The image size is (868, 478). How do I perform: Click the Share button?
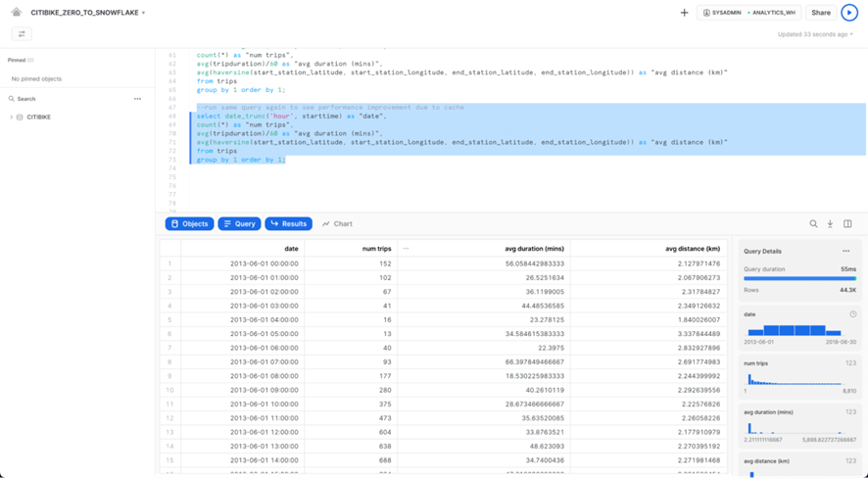(821, 13)
